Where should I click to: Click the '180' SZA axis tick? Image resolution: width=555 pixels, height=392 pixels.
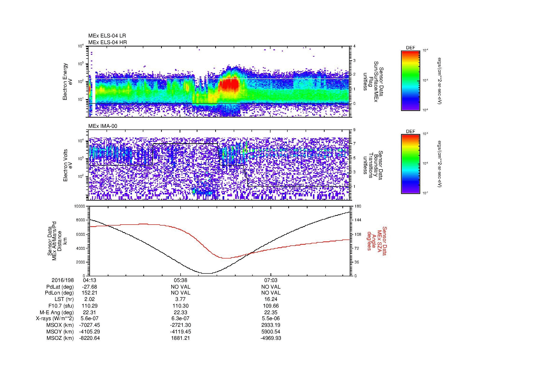(x=358, y=206)
